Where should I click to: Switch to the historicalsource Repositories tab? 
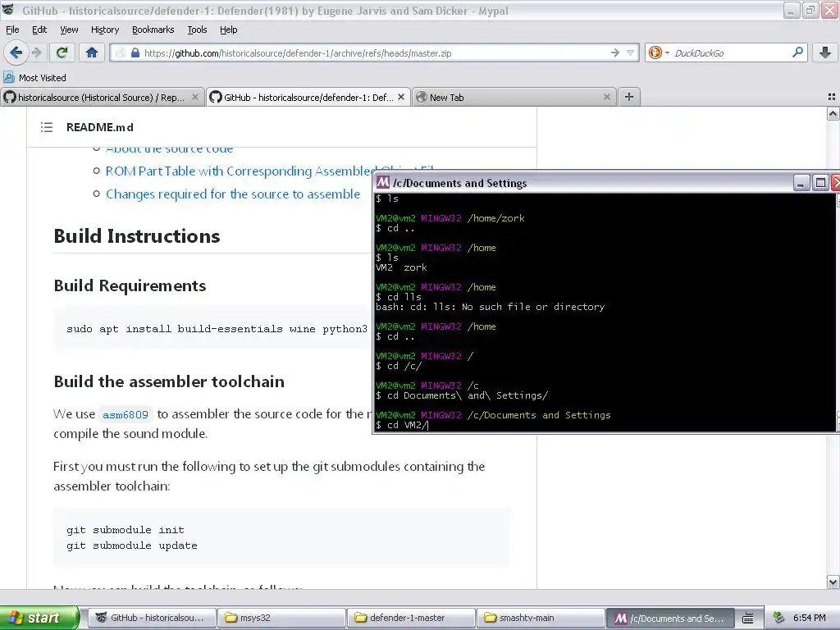pyautogui.click(x=102, y=97)
